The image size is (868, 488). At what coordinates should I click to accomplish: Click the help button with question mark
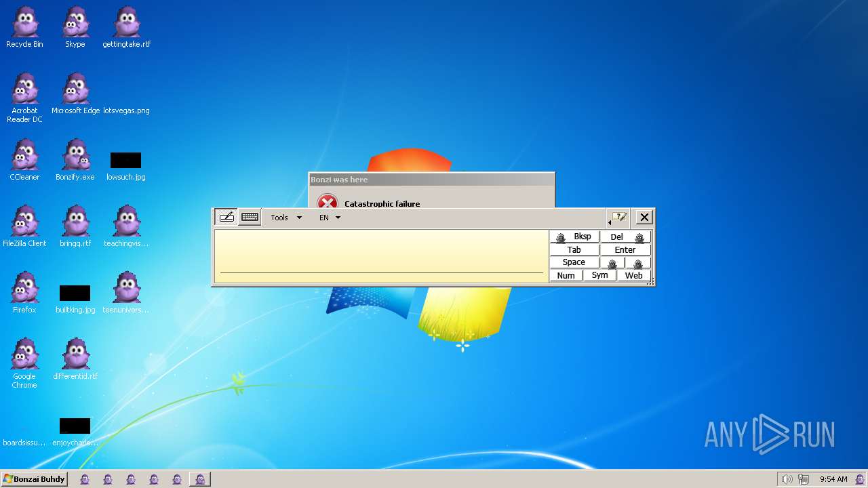point(618,218)
